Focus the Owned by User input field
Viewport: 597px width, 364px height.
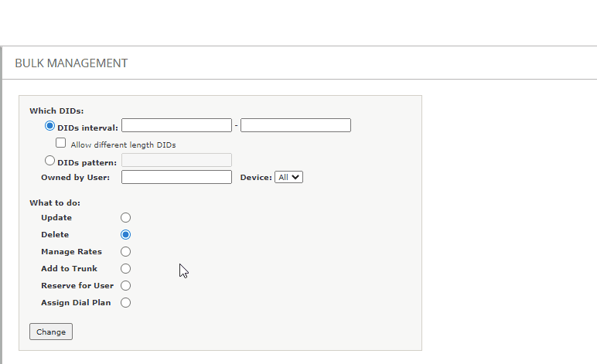(176, 177)
